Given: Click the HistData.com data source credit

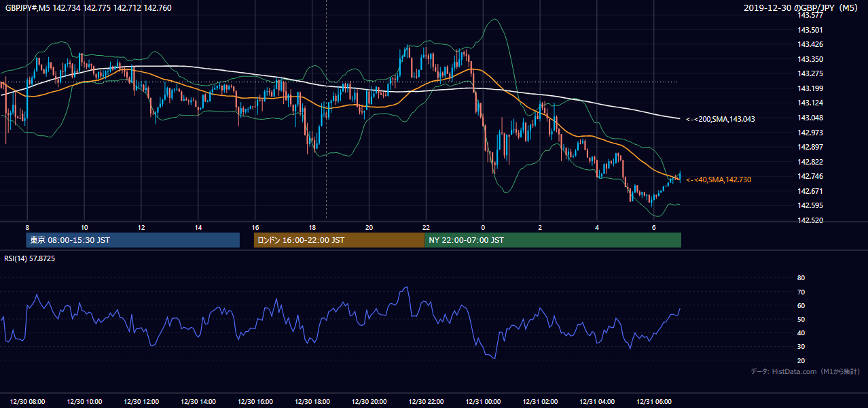Looking at the screenshot, I should [x=805, y=371].
